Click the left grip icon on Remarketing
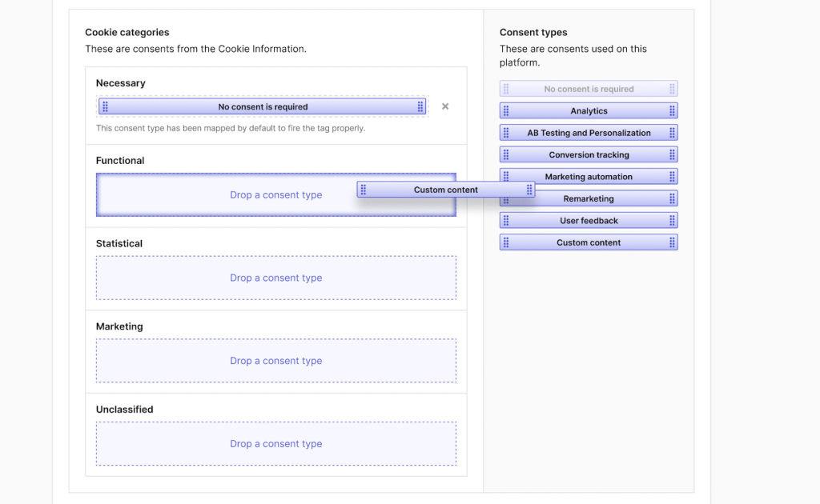 (505, 198)
